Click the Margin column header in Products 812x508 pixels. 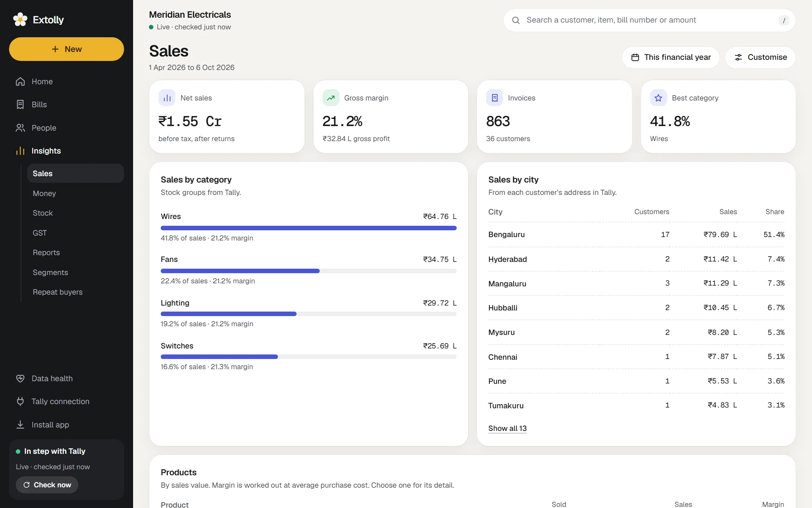pyautogui.click(x=773, y=504)
